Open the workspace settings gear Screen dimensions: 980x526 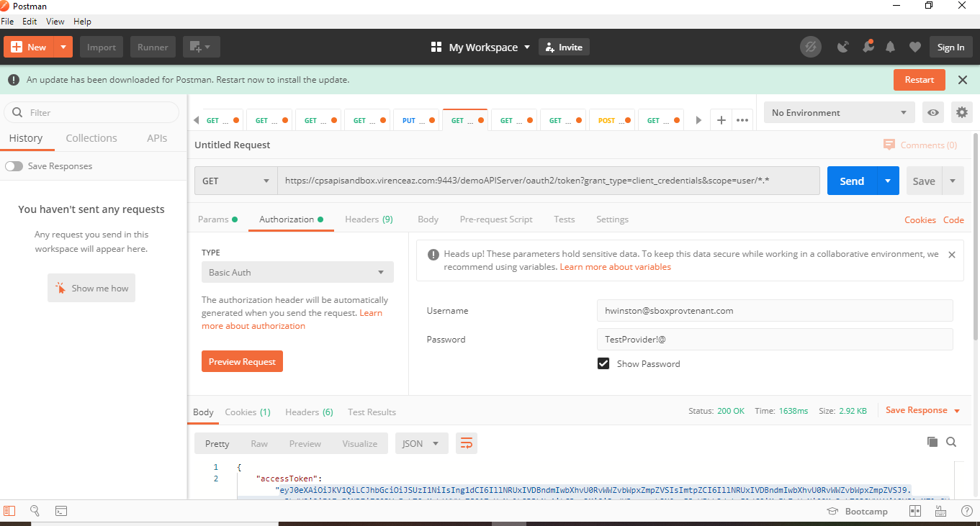pyautogui.click(x=961, y=112)
